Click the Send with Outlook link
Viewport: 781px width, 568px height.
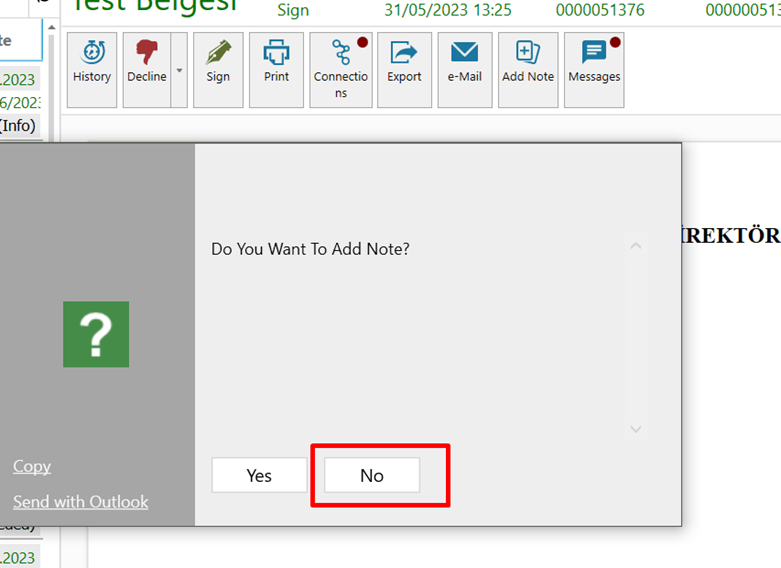80,502
